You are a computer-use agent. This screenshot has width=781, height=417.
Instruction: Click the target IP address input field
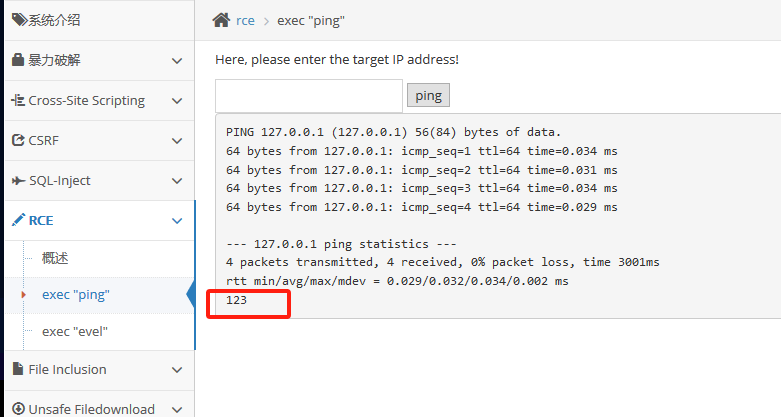[309, 96]
